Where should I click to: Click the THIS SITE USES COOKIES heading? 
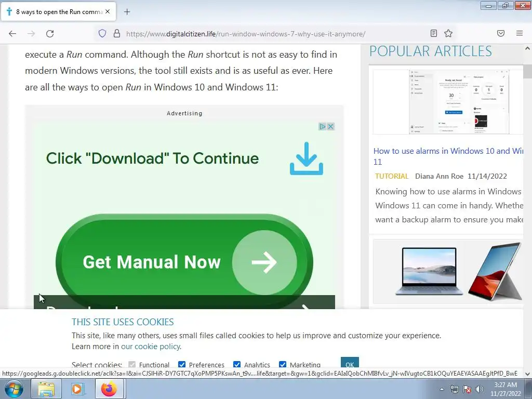coord(123,322)
